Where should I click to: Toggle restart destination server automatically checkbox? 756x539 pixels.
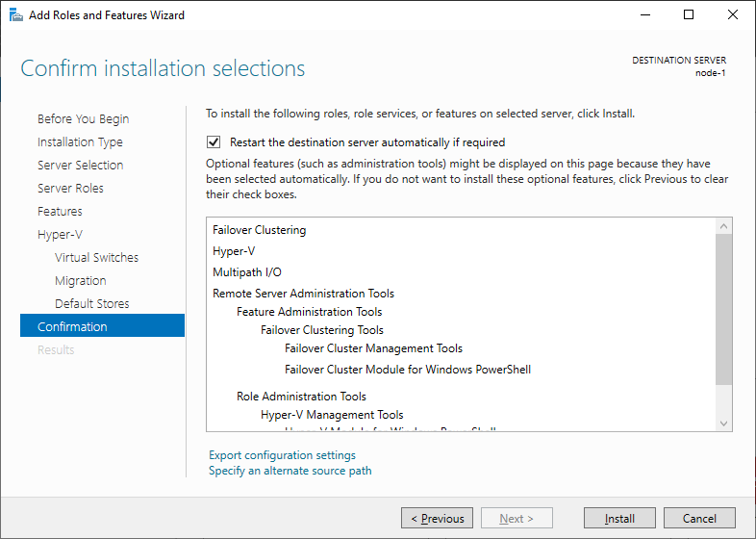coord(214,142)
